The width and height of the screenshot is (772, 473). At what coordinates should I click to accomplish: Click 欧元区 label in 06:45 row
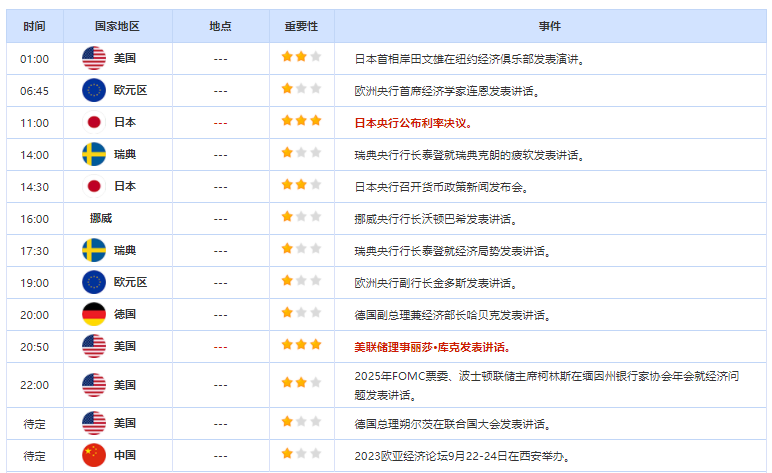(x=130, y=90)
